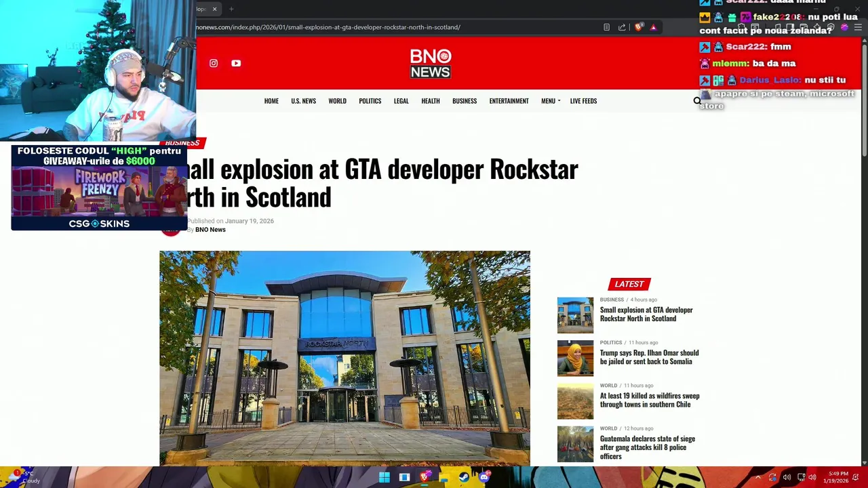
Task: Open the site search magnifier icon
Action: click(697, 101)
